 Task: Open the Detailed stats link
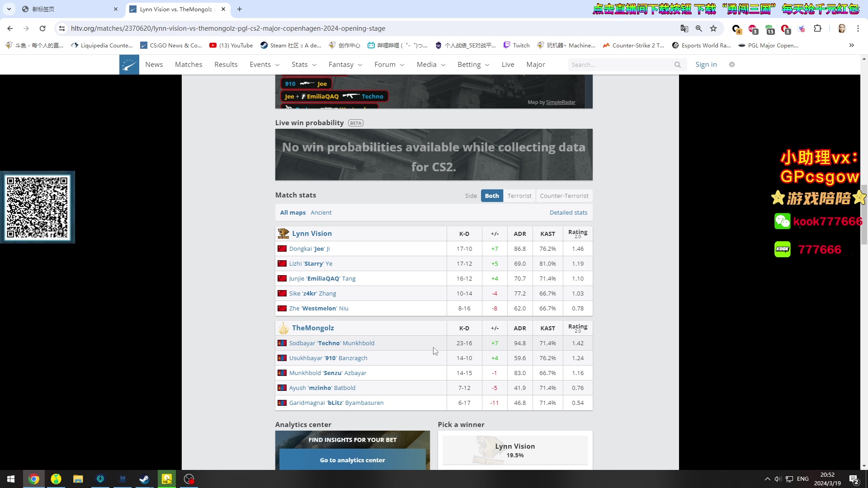[x=568, y=213]
